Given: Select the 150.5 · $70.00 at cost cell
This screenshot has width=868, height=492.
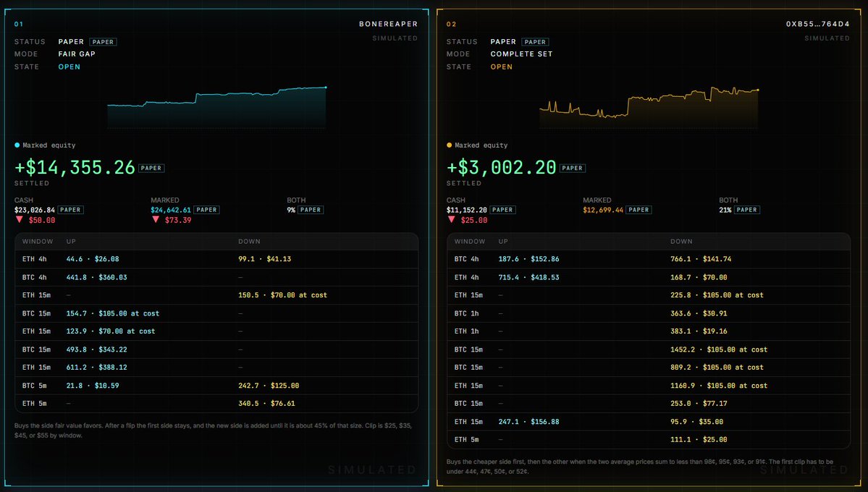Looking at the screenshot, I should pos(283,295).
